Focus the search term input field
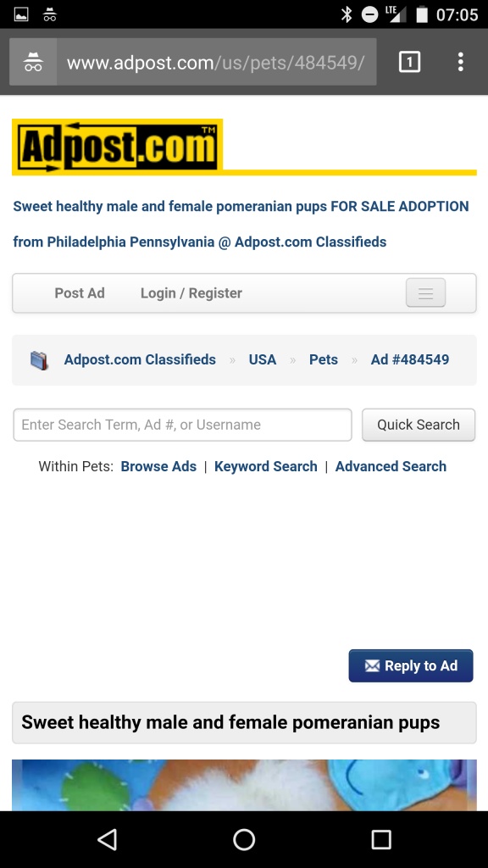 183,425
